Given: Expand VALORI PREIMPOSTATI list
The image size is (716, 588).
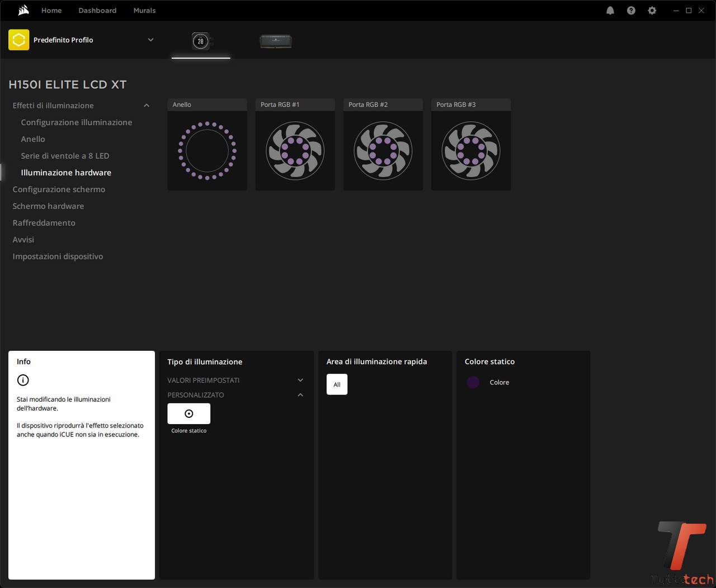Looking at the screenshot, I should (x=300, y=380).
